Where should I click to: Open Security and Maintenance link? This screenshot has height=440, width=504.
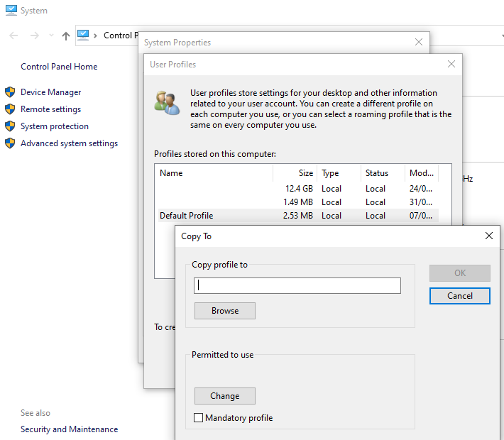pos(69,429)
